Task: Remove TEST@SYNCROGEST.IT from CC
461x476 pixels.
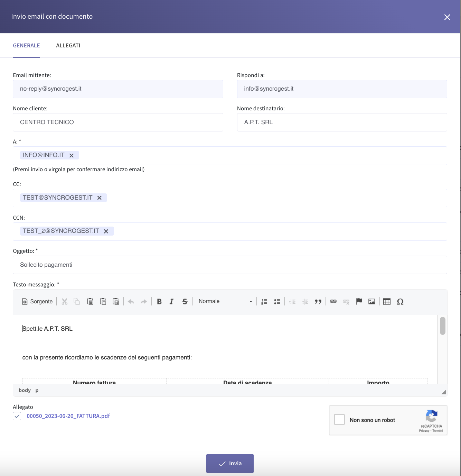Action: point(100,198)
